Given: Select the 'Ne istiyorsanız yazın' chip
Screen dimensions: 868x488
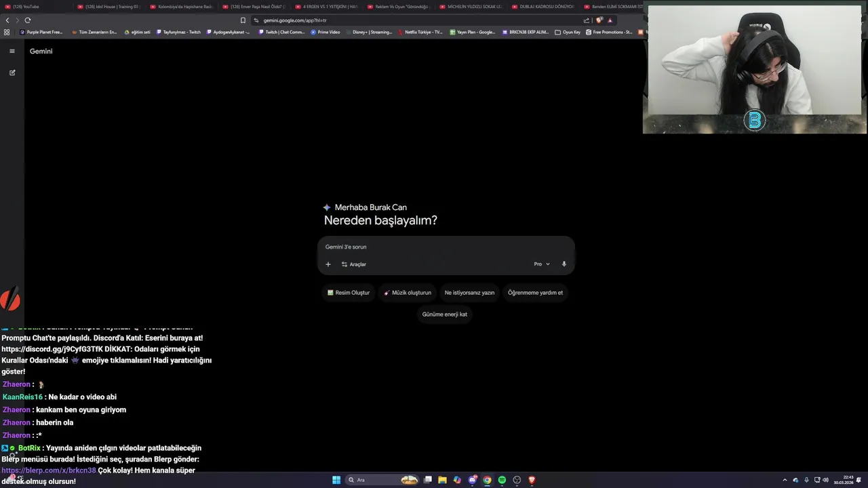Looking at the screenshot, I should pos(469,293).
